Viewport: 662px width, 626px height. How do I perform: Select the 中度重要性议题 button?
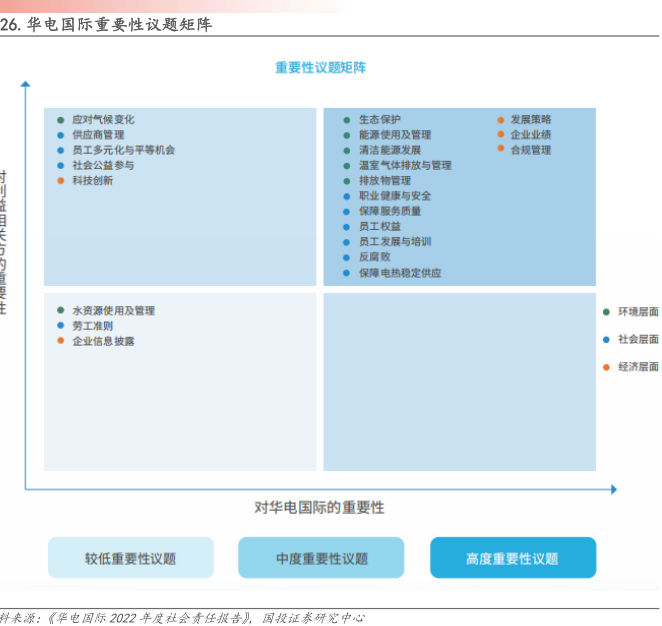pyautogui.click(x=321, y=558)
